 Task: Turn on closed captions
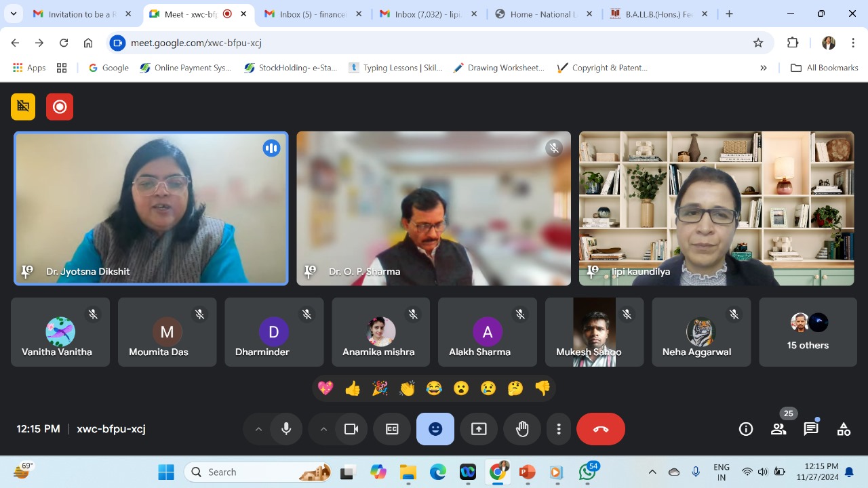pos(392,429)
